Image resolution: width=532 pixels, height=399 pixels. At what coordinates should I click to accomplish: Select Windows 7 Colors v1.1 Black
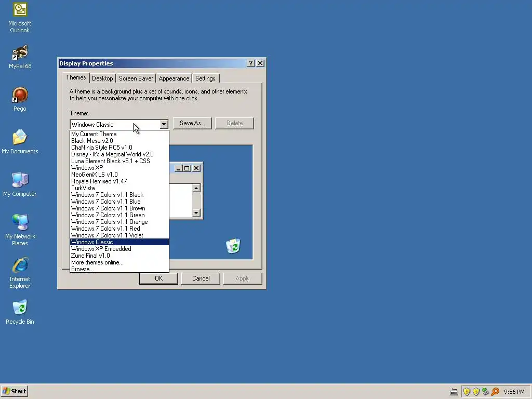click(119, 195)
